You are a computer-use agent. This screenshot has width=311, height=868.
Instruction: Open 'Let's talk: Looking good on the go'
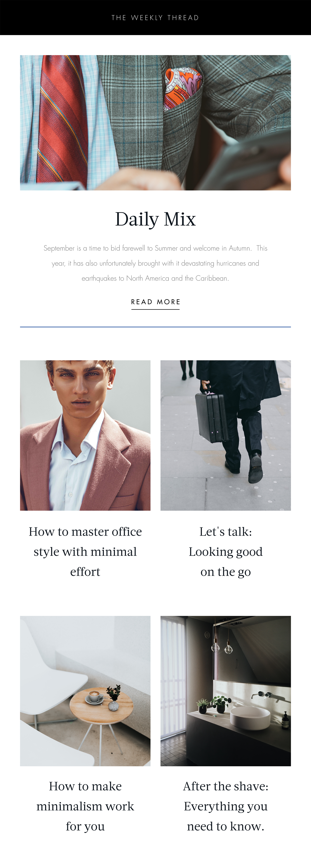pos(226,552)
